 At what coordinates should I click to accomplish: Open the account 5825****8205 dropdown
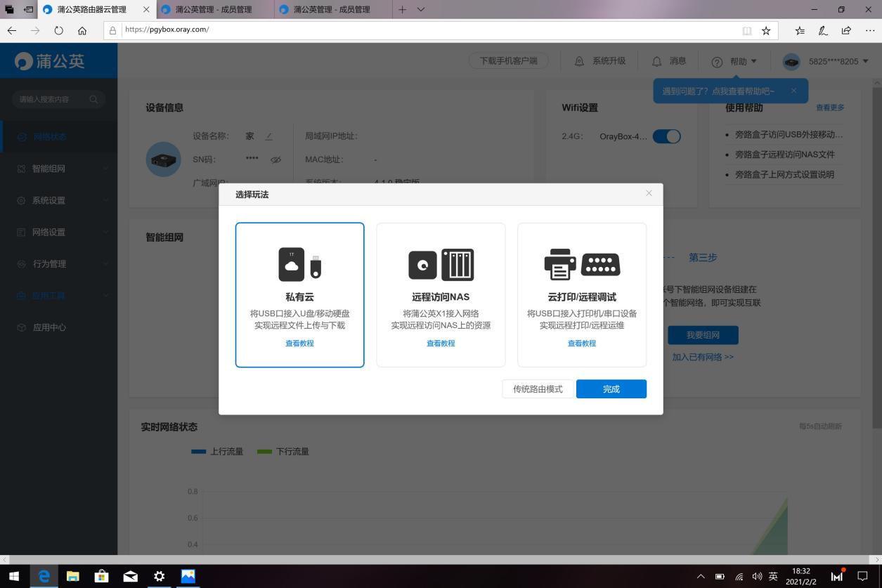(826, 61)
